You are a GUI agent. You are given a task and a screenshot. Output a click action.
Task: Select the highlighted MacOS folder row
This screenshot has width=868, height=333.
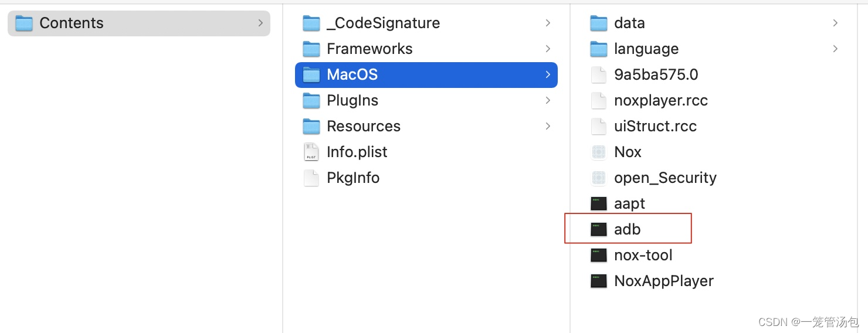426,74
